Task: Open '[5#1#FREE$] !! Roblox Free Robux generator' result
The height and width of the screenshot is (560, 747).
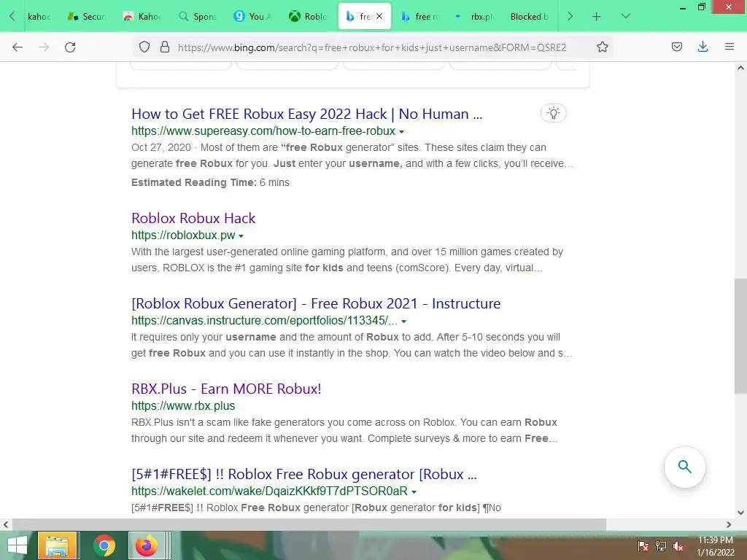Action: coord(304,474)
